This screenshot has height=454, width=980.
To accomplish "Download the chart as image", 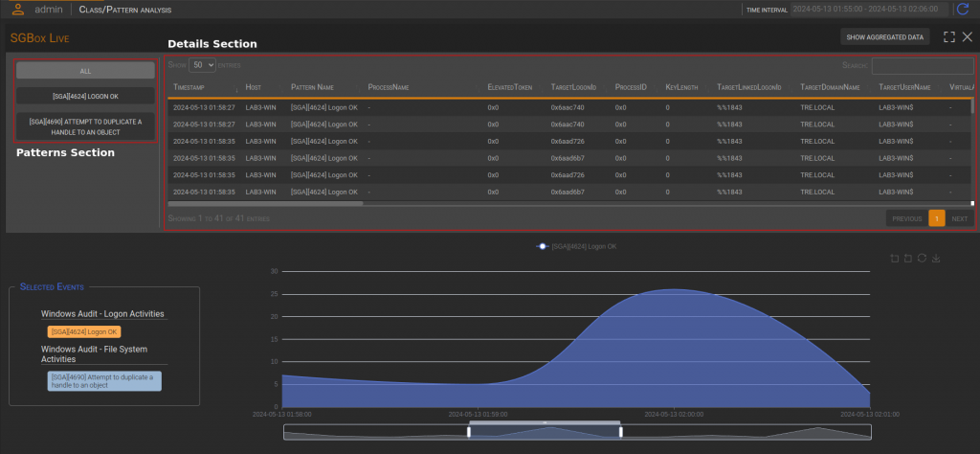I will (x=936, y=259).
